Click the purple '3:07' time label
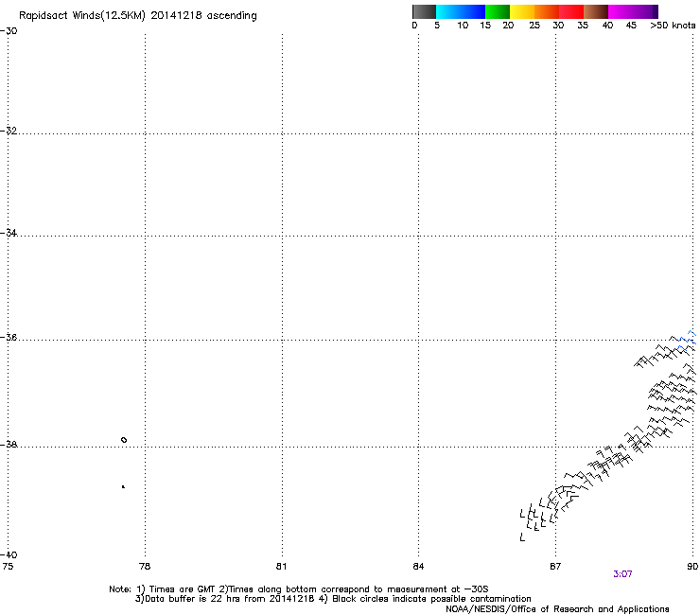Image resolution: width=700 pixels, height=615 pixels. click(622, 574)
